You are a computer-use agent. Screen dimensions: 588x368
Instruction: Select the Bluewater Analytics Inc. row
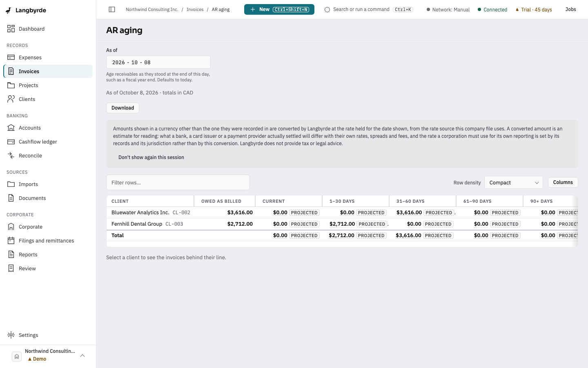pyautogui.click(x=342, y=213)
